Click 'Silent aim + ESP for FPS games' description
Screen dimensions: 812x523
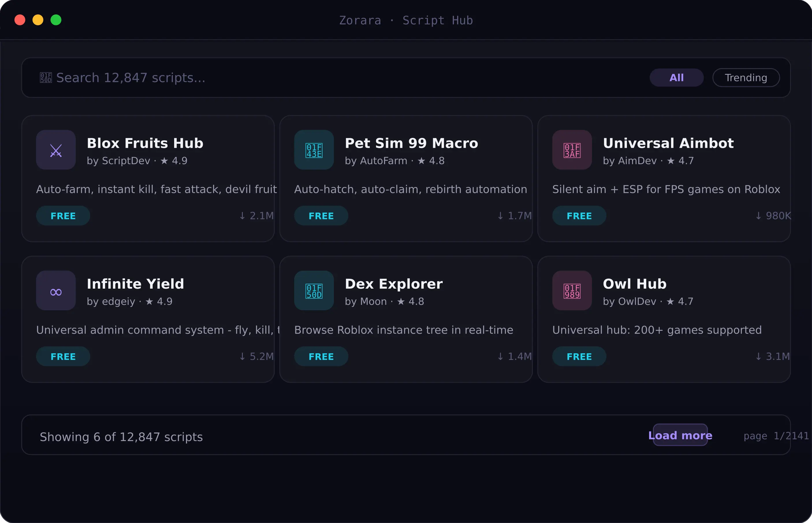pyautogui.click(x=666, y=189)
